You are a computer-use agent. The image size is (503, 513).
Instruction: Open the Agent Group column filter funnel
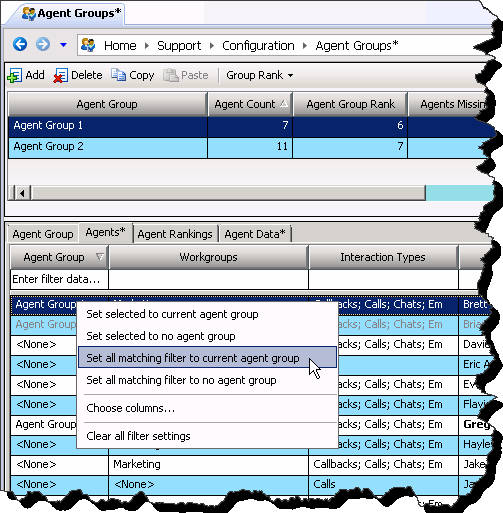point(100,257)
